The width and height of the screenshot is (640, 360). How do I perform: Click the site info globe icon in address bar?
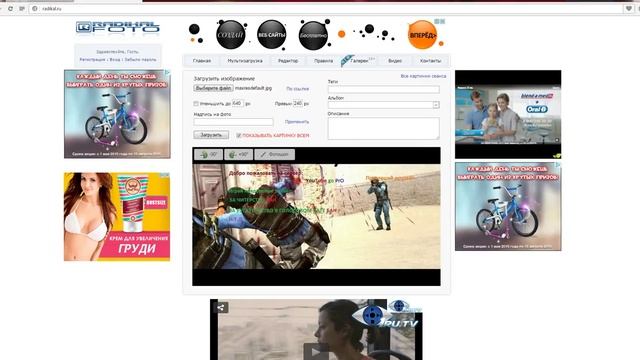tap(35, 9)
